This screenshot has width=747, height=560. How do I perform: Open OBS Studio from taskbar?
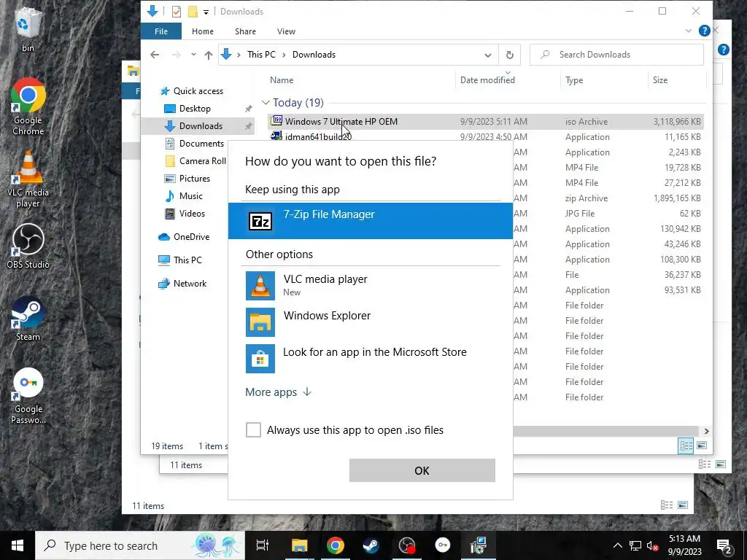[407, 545]
